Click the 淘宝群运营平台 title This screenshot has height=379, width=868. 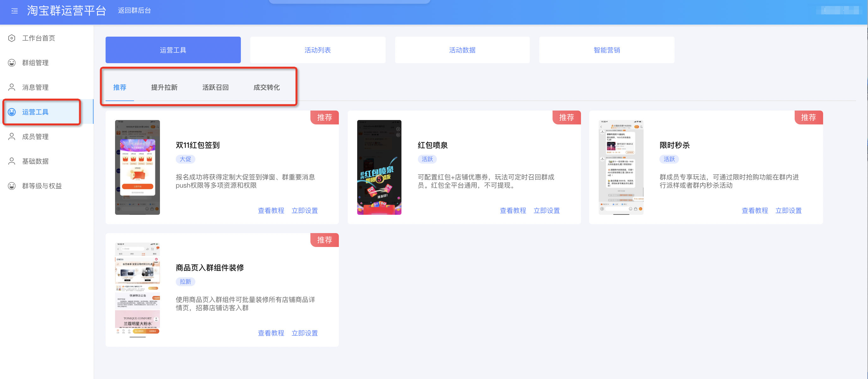tap(66, 11)
